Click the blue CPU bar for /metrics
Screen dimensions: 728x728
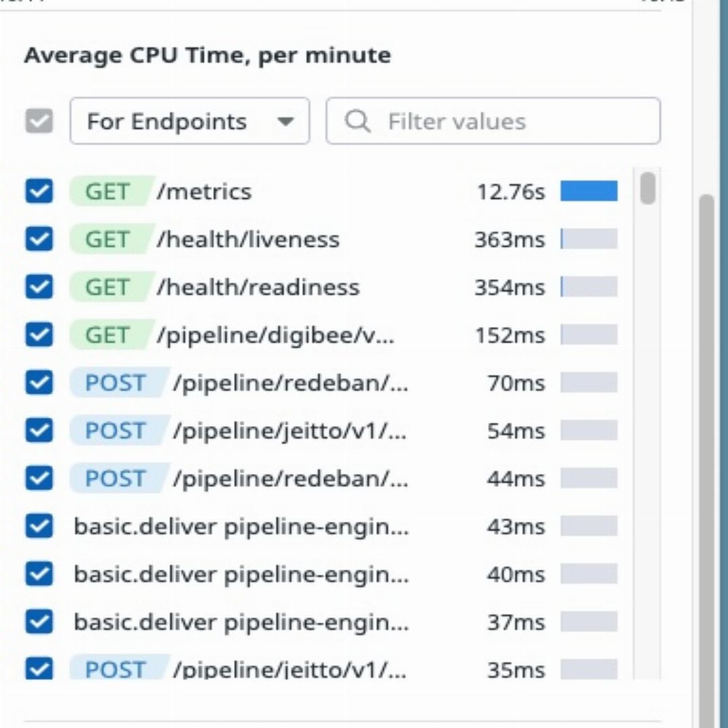pyautogui.click(x=588, y=191)
